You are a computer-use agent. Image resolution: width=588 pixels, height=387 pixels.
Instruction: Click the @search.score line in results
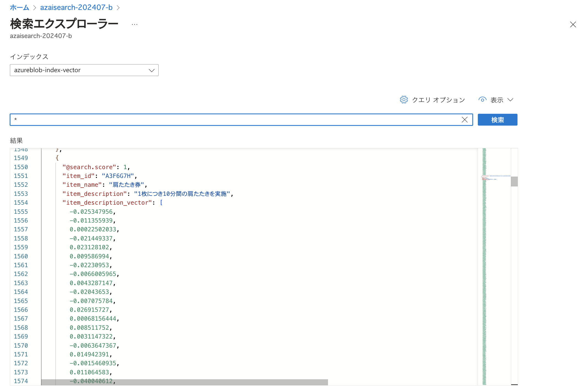[x=96, y=167]
